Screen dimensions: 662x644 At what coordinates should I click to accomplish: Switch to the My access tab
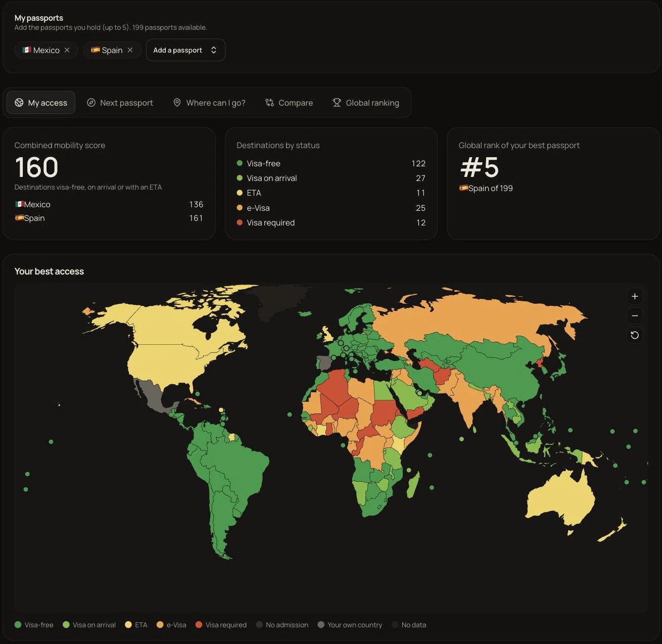coord(41,103)
